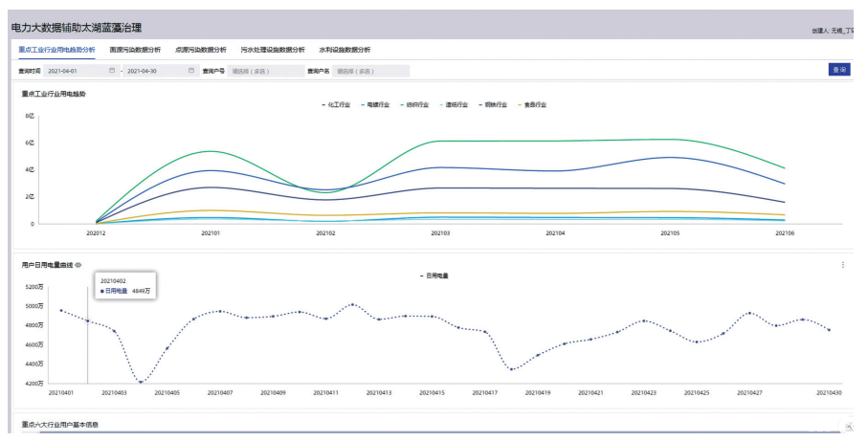Screen dimensions: 868x441
Task: Hide 造纸行业 series via legend
Action: pos(455,104)
